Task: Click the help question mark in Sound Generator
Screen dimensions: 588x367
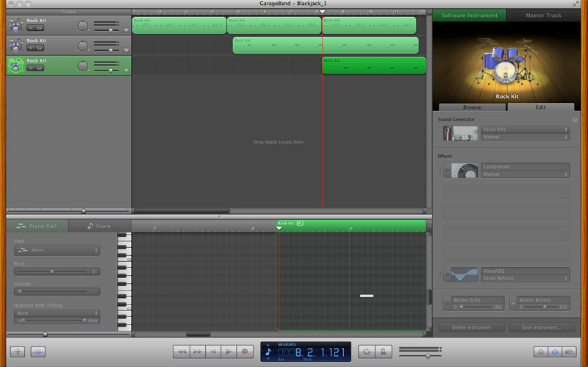Action: (x=575, y=120)
